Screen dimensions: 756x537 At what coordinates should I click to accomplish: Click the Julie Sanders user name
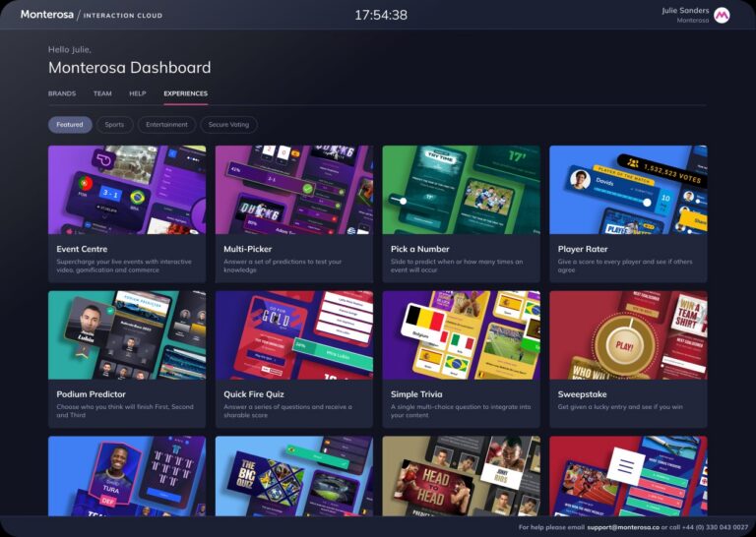coord(685,11)
